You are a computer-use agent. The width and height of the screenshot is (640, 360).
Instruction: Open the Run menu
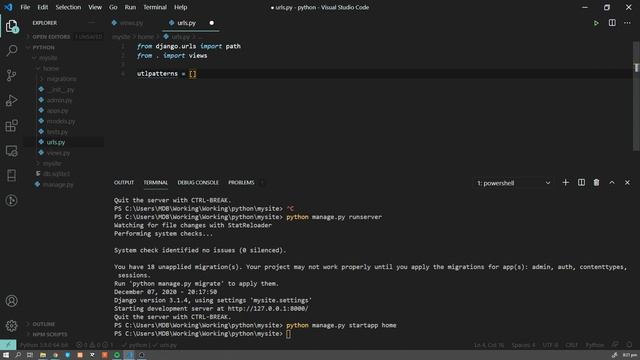[130, 7]
